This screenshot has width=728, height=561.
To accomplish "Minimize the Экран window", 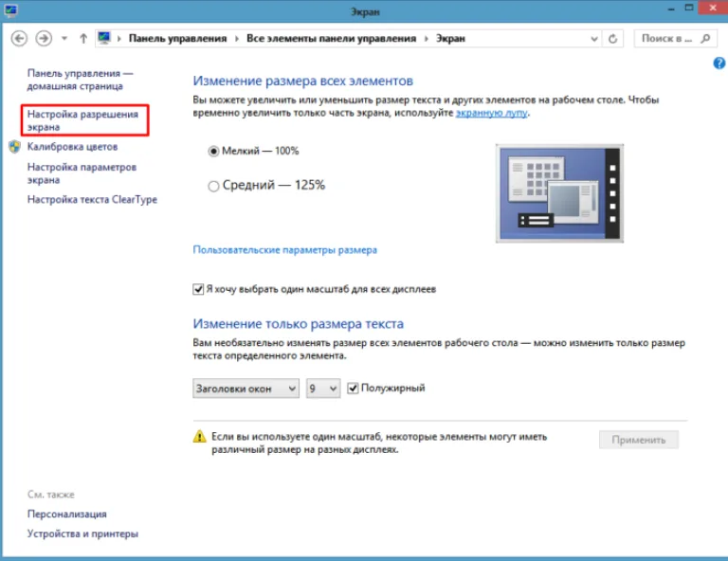I will 671,9.
